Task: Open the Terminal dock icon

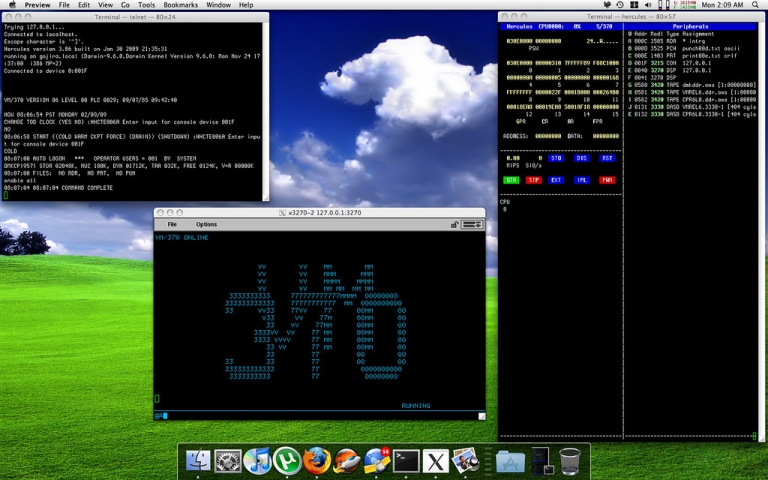Action: click(x=406, y=460)
